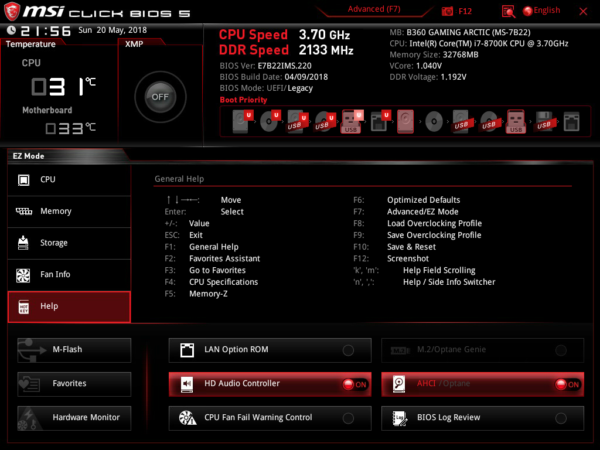Image resolution: width=600 pixels, height=450 pixels.
Task: Select the highlighted UEFI USB key boot icon
Action: coord(352,122)
